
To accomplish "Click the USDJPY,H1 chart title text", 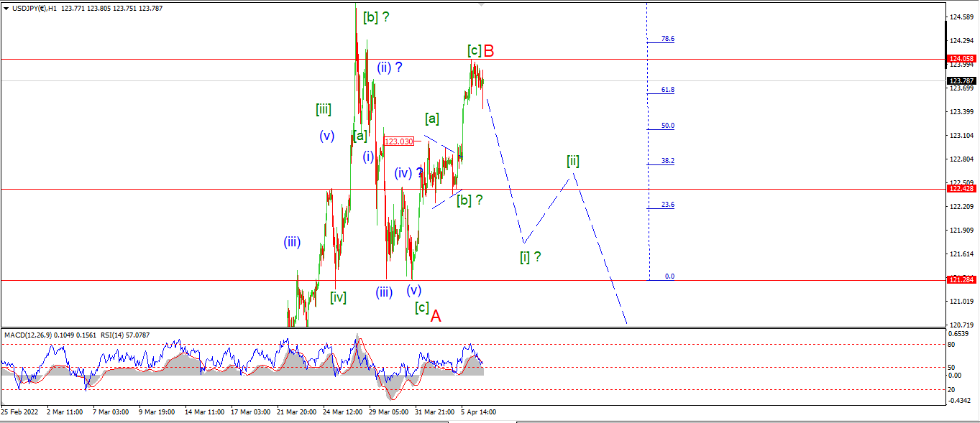I will pyautogui.click(x=35, y=9).
